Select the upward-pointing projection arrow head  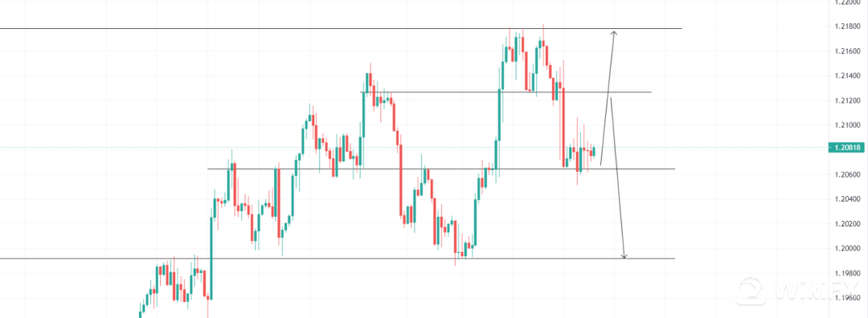[614, 34]
